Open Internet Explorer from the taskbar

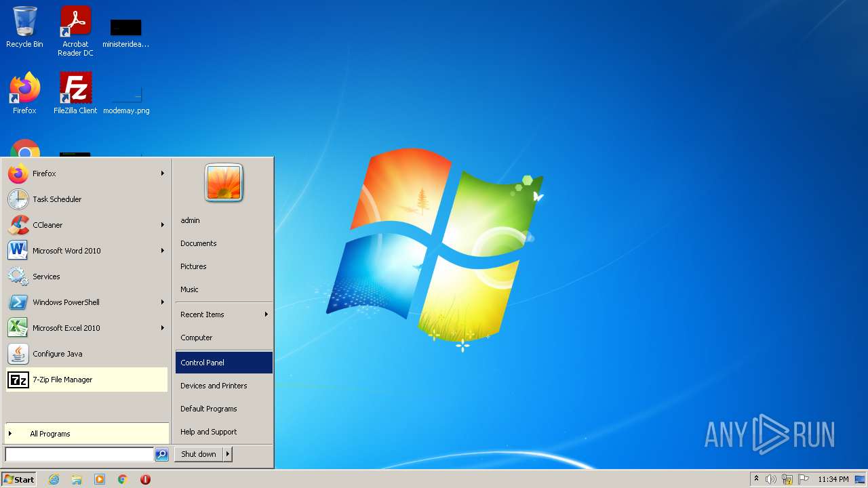[54, 479]
